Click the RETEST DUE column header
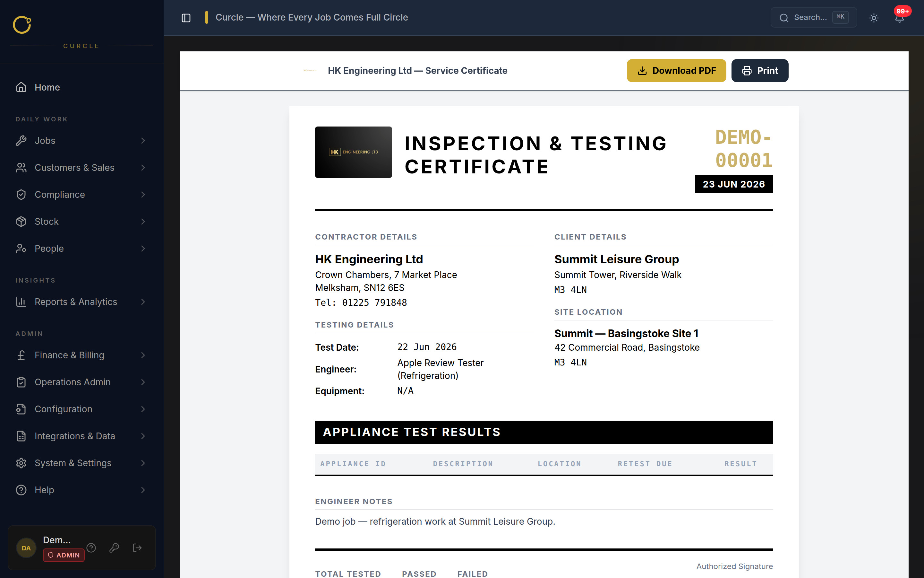Image resolution: width=924 pixels, height=578 pixels. pyautogui.click(x=645, y=464)
